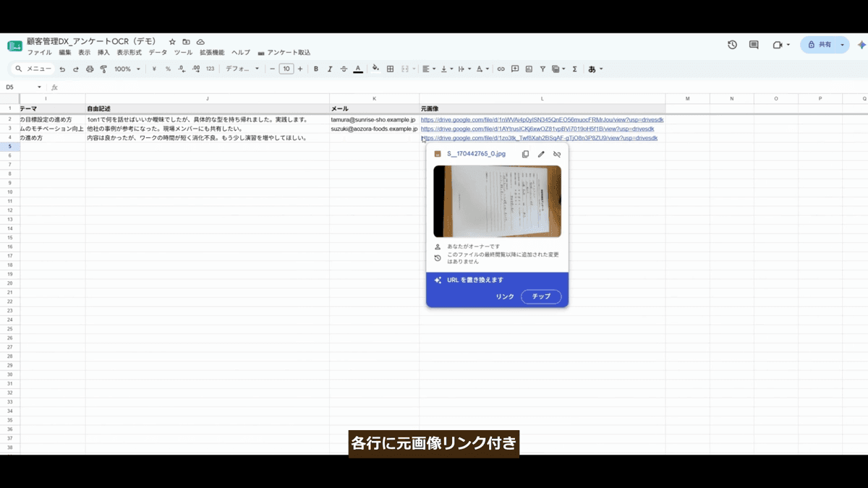868x488 pixels.
Task: Decrease decimal places
Action: point(182,69)
